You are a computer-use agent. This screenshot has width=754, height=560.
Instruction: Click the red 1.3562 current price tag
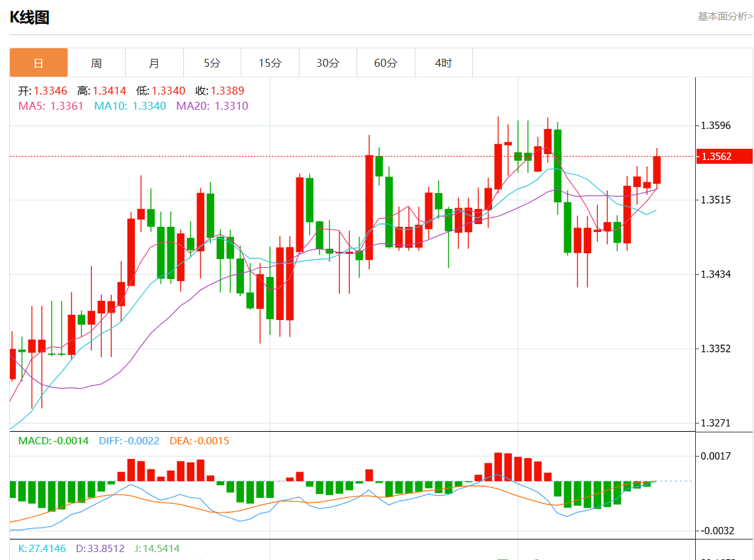[724, 156]
